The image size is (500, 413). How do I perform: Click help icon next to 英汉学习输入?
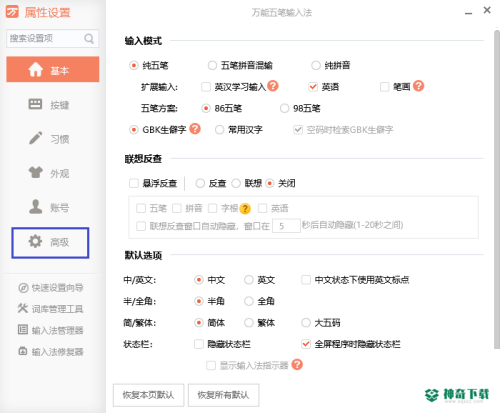(273, 86)
